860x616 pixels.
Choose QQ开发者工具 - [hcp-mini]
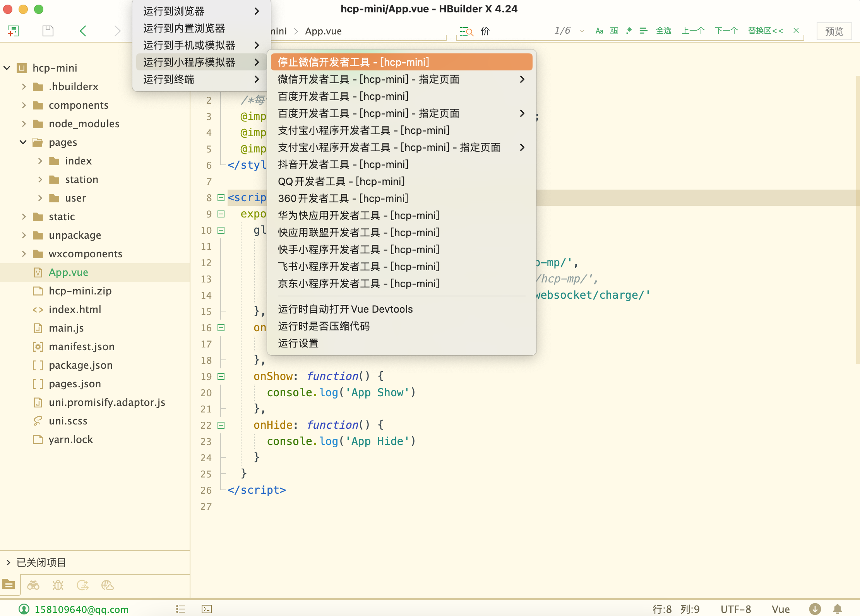point(402,181)
